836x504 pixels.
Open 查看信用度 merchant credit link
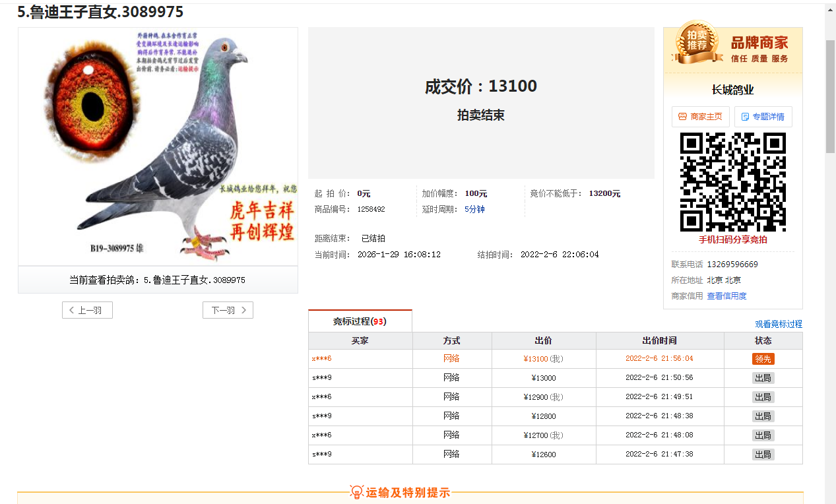[726, 296]
